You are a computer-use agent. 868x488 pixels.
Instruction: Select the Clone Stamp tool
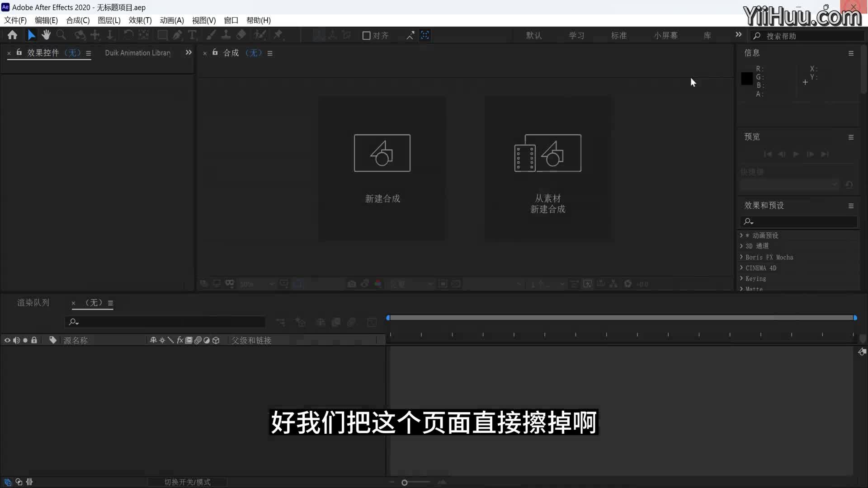(x=226, y=35)
